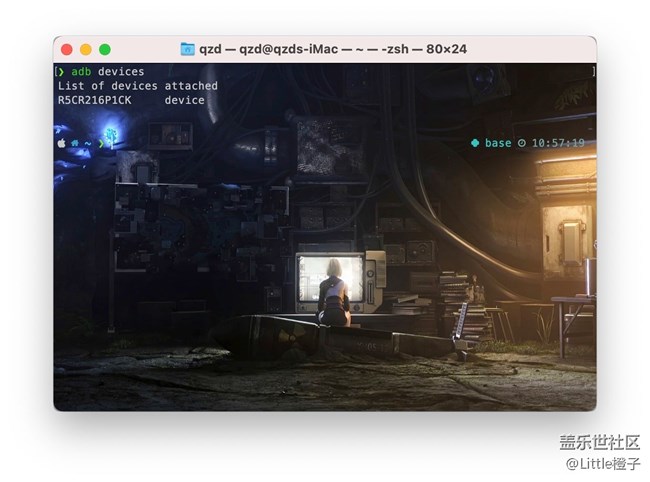Click the conda environment hexagon icon
The width and height of the screenshot is (650, 482).
point(475,143)
